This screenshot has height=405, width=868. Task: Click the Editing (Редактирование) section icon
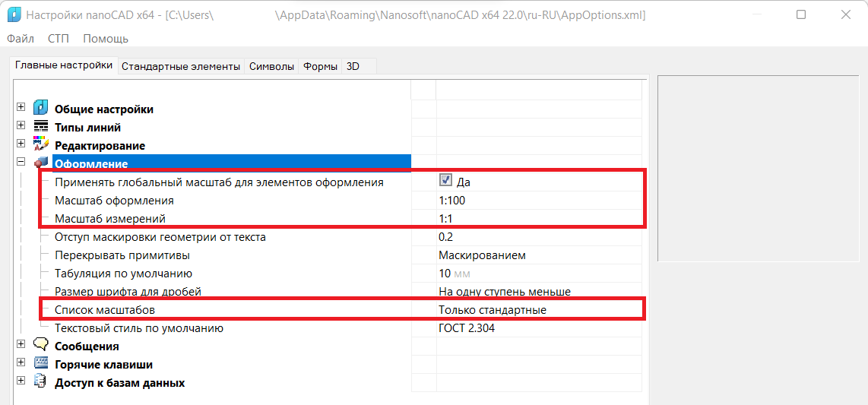(x=41, y=144)
